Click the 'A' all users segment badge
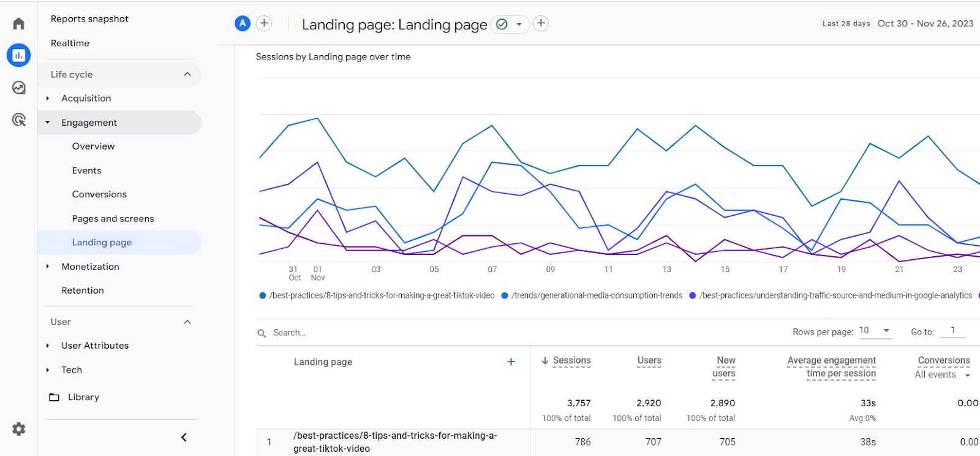The width and height of the screenshot is (980, 456). pos(243,23)
